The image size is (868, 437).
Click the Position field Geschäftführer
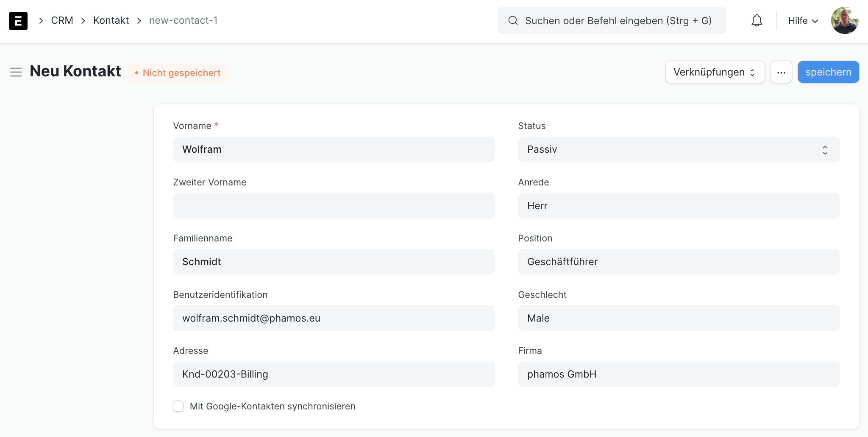(678, 262)
